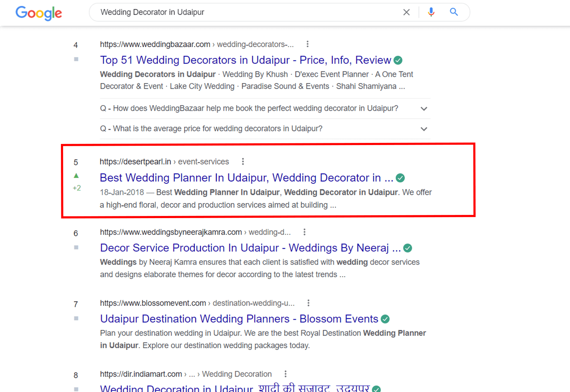Screen dimensions: 570x392
Task: Click the Google logo
Action: (x=38, y=13)
